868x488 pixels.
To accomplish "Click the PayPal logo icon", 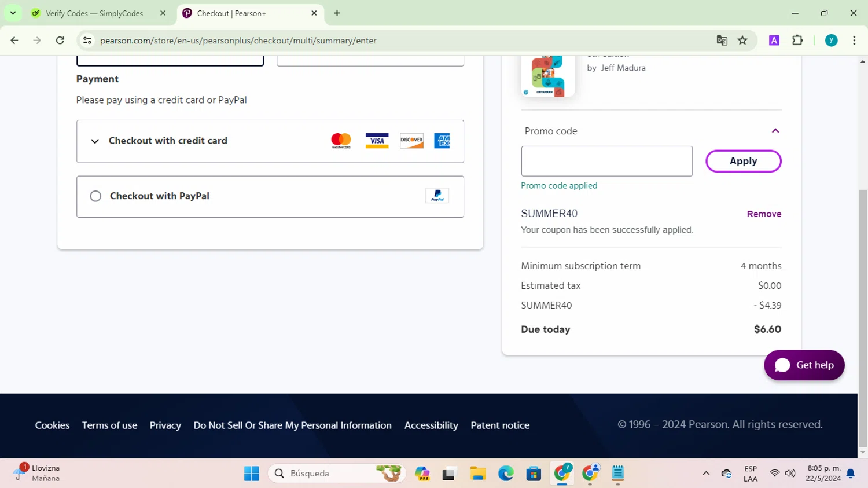I will (437, 196).
